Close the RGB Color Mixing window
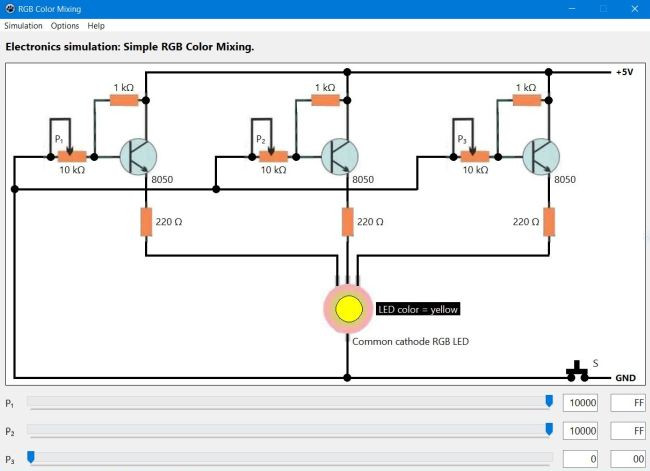The image size is (650, 471). tap(635, 9)
